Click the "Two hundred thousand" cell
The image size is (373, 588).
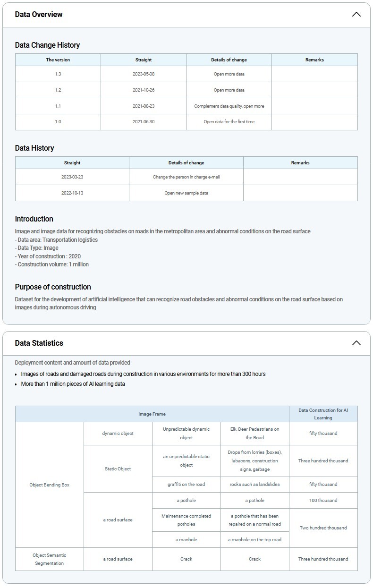tap(323, 528)
